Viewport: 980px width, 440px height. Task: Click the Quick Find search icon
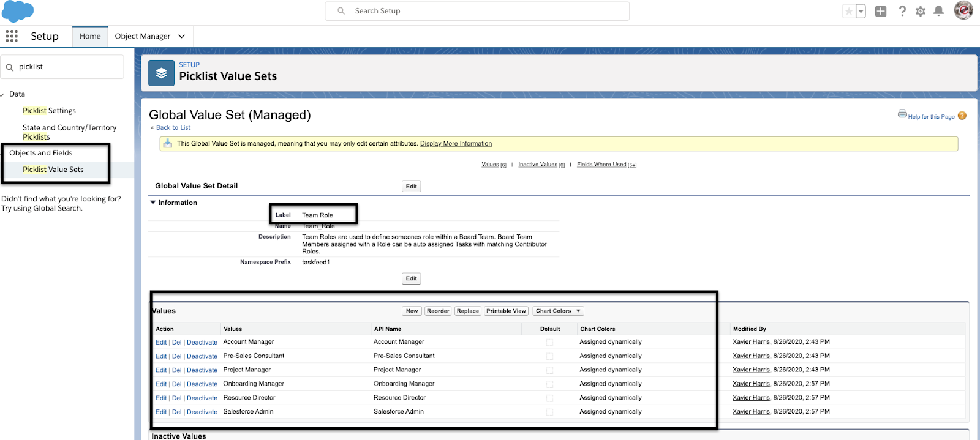[10, 67]
